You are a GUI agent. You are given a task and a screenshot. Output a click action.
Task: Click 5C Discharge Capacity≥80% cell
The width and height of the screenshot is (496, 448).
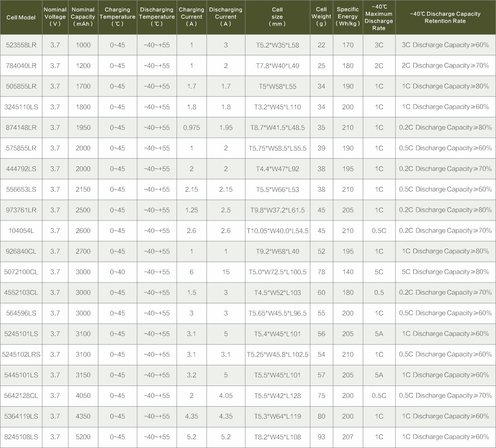[445, 272]
